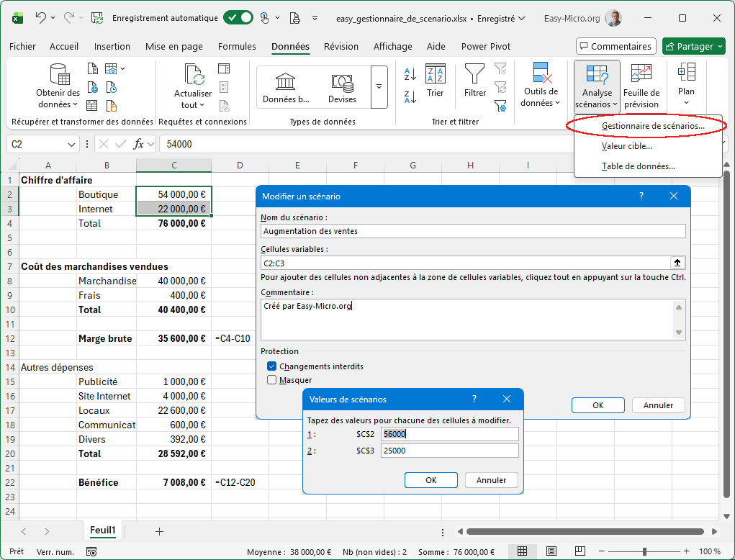Select Gestionnaire de scénarios menu entry

tap(652, 126)
